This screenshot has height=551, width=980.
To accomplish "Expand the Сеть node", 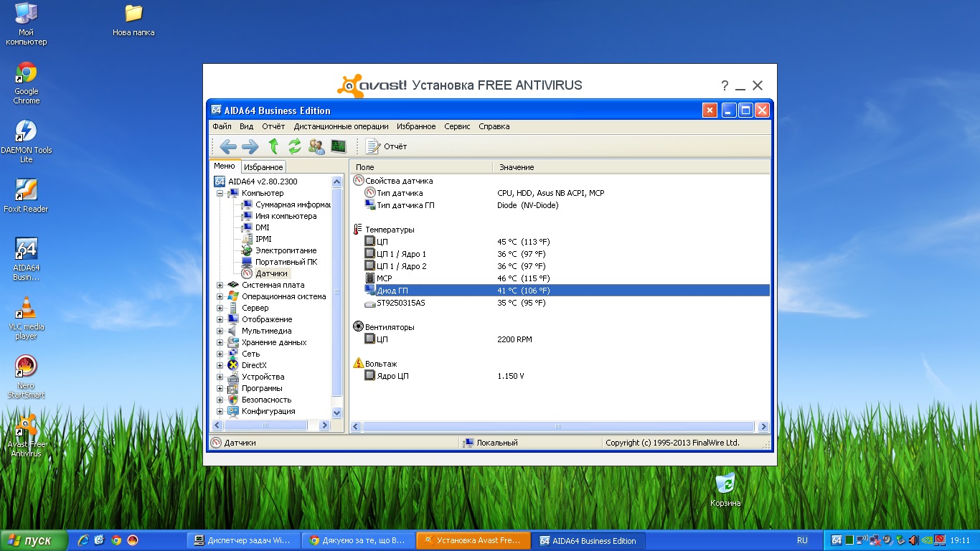I will [220, 354].
